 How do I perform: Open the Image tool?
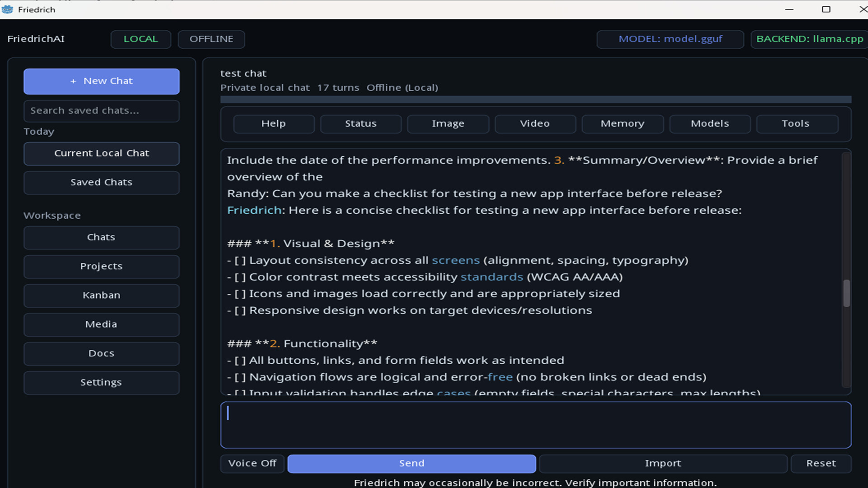[x=448, y=124]
